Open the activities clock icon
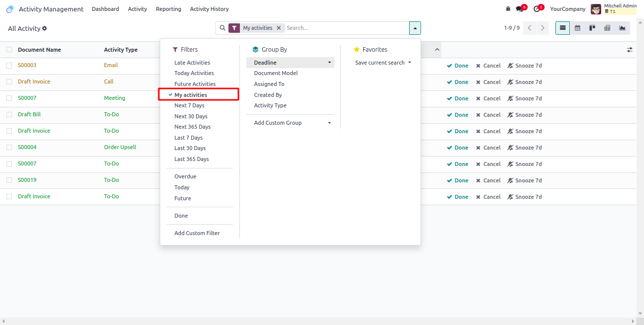The width and height of the screenshot is (644, 325). [x=537, y=9]
